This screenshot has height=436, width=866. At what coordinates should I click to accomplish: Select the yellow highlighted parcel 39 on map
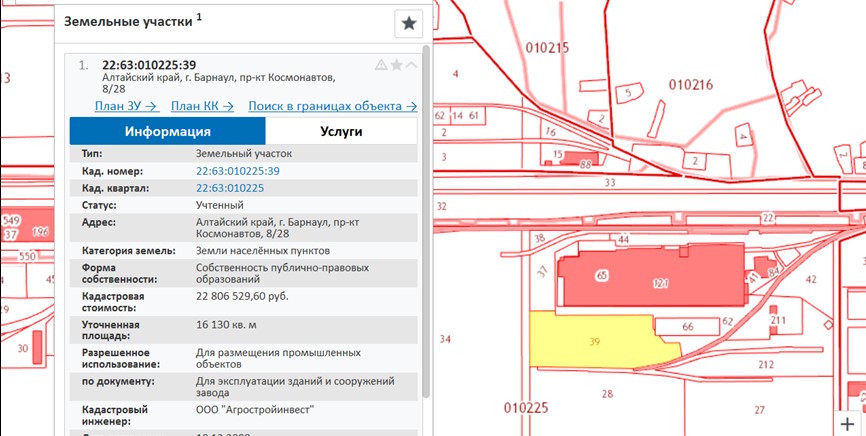pos(594,342)
